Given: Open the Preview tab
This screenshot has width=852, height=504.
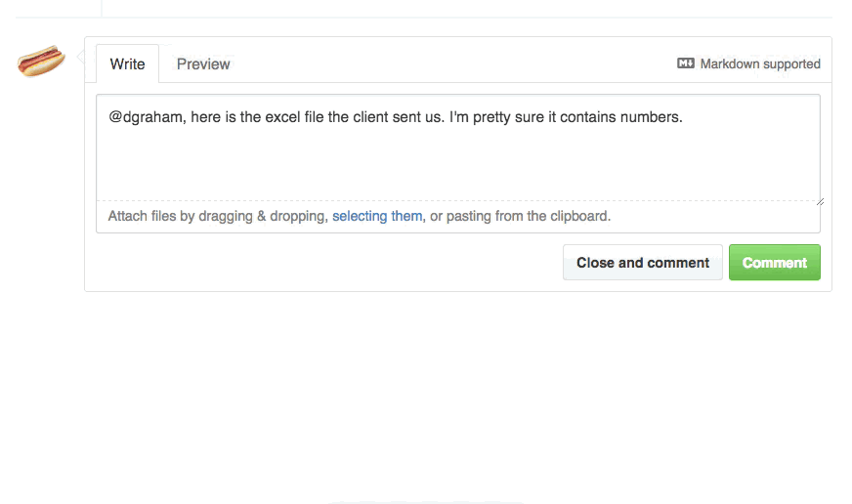Looking at the screenshot, I should (203, 64).
